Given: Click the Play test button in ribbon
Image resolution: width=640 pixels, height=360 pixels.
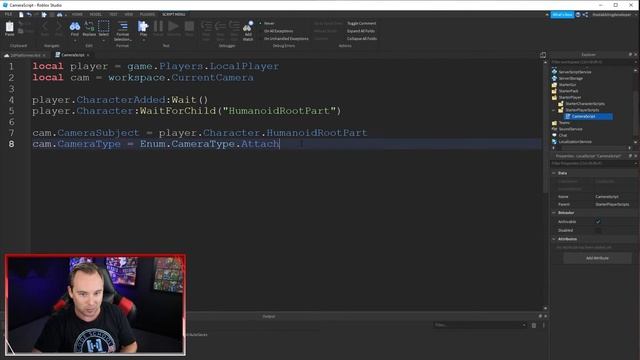Looking at the screenshot, I should (143, 27).
